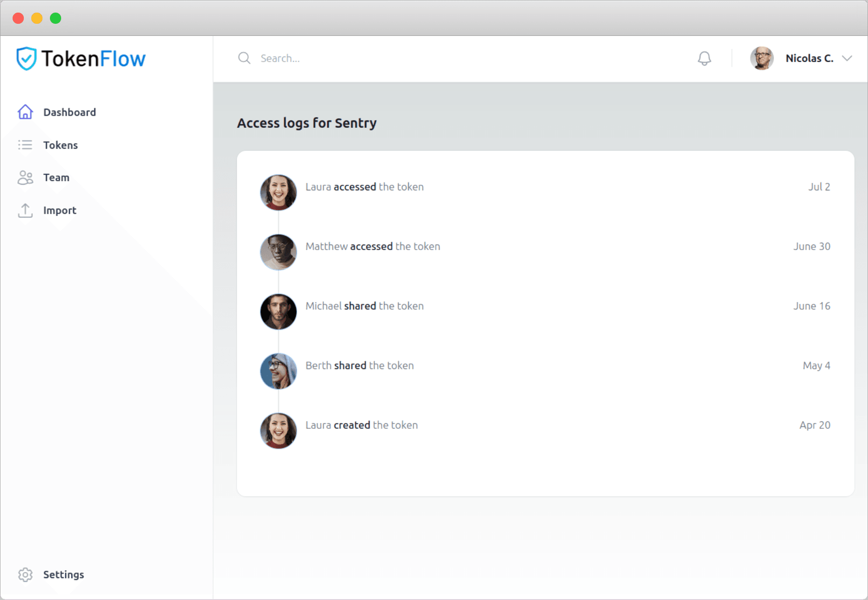The width and height of the screenshot is (868, 600).
Task: Click the 'May 4' date
Action: [x=817, y=365]
